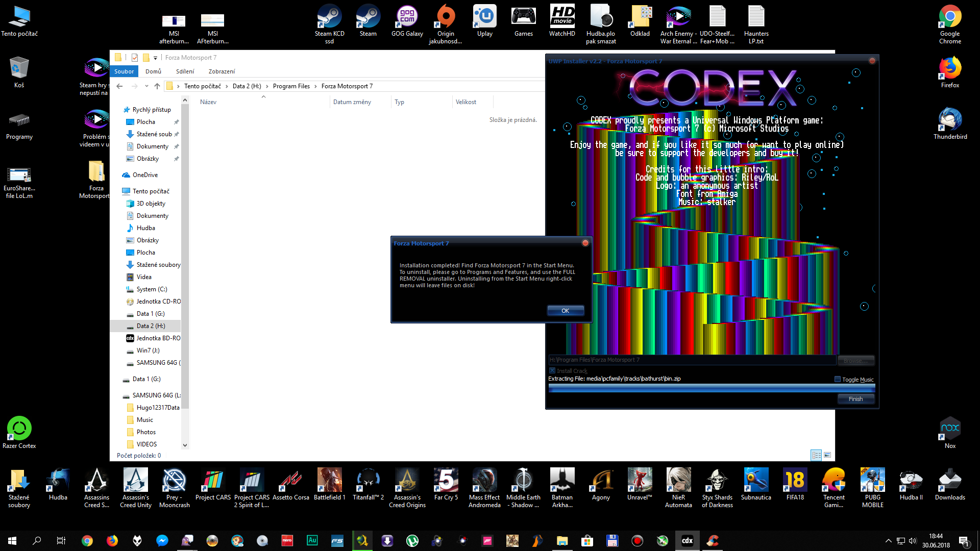Click the disabled Browse button in installer
980x551 pixels.
point(855,361)
